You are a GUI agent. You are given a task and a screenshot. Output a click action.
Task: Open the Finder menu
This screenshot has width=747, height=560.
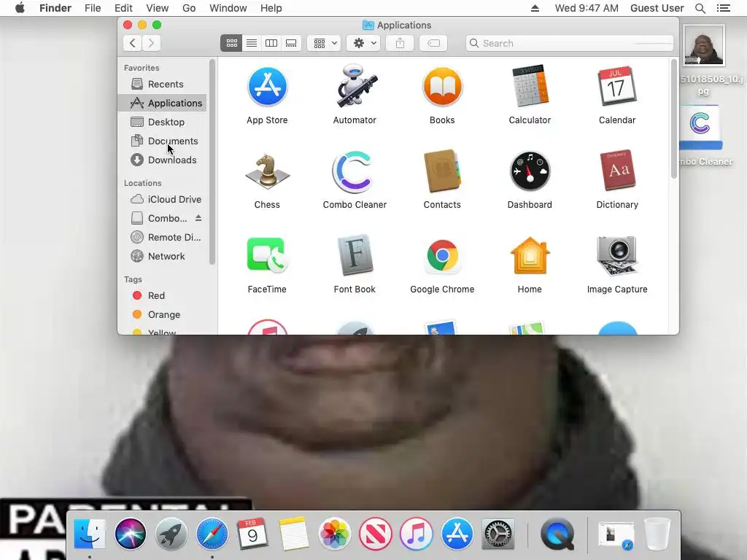tap(55, 8)
